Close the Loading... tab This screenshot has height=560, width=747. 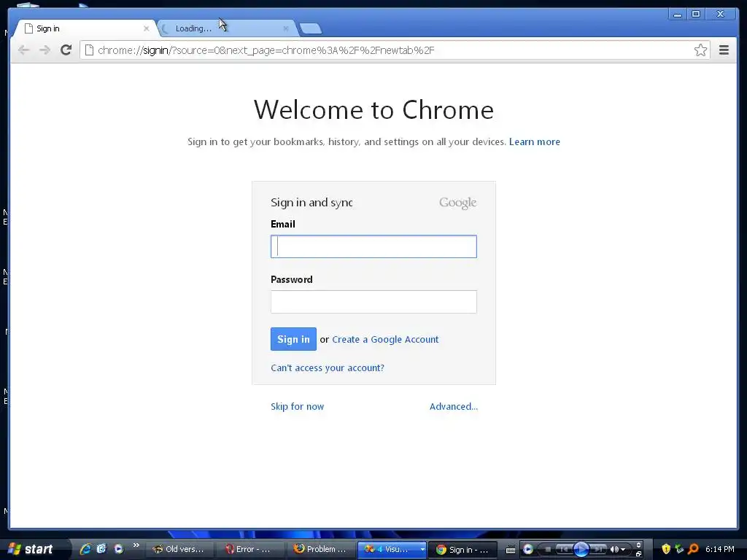point(285,28)
